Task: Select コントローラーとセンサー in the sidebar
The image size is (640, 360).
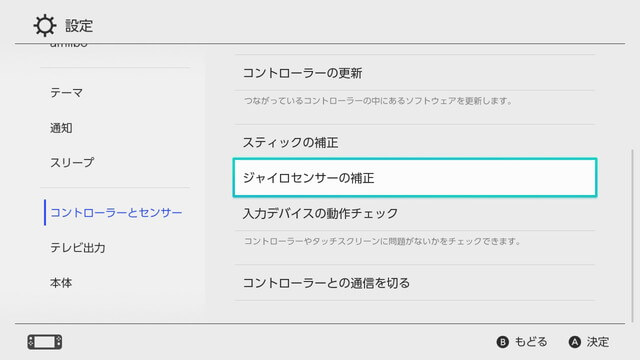Action: (116, 213)
